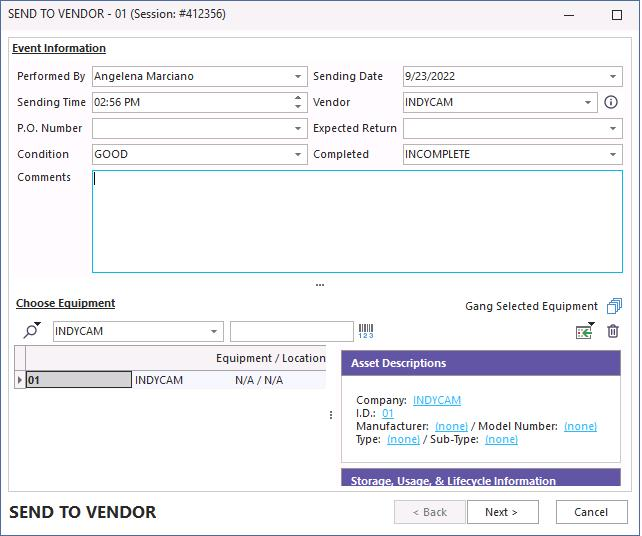Click the INDYCAM company link
Viewport: 642px width, 536px height.
437,400
